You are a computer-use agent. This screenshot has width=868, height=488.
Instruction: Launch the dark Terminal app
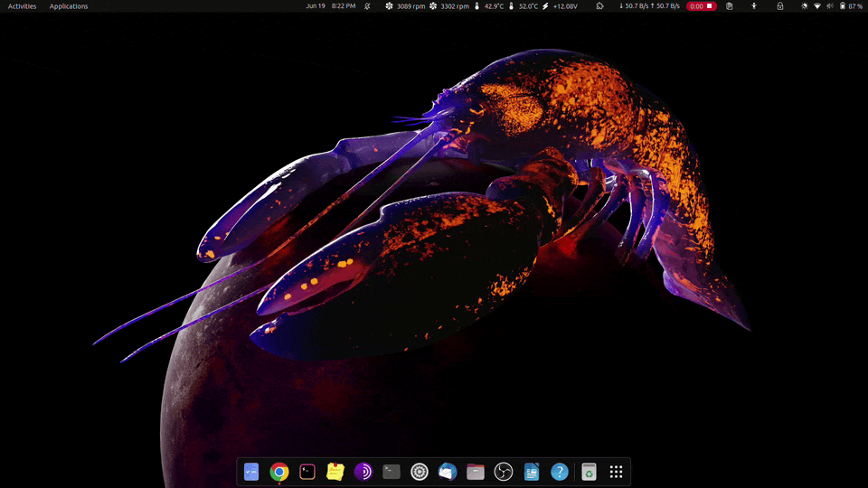[392, 472]
